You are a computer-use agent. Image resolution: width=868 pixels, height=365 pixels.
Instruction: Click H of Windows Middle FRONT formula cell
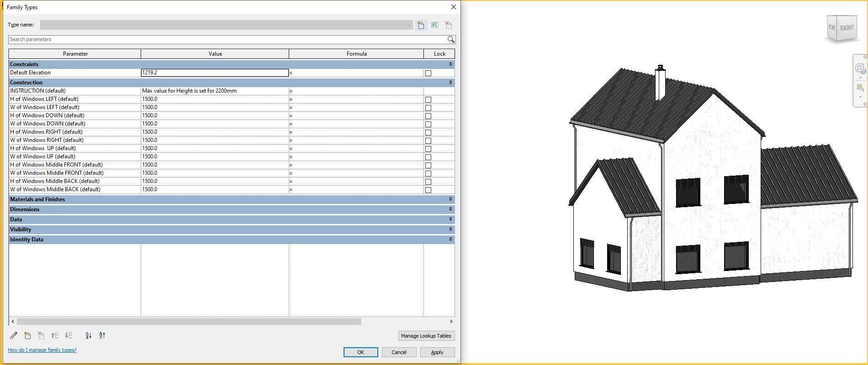356,165
